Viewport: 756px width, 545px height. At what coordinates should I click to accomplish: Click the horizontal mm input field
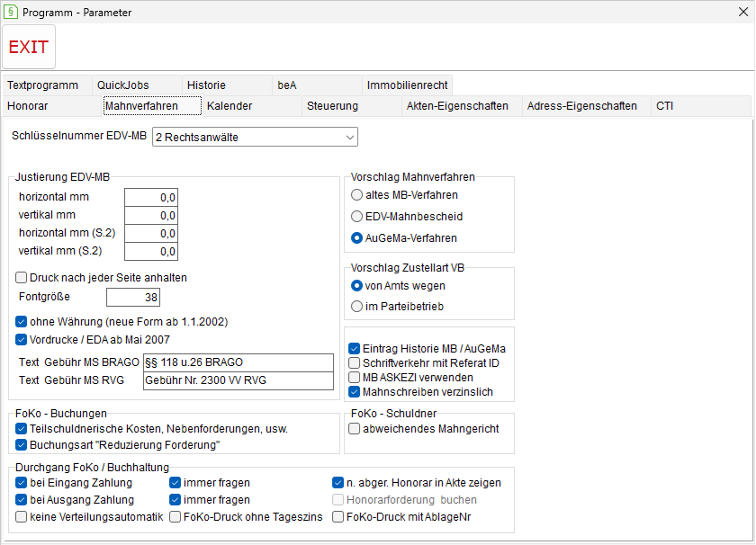pyautogui.click(x=151, y=198)
